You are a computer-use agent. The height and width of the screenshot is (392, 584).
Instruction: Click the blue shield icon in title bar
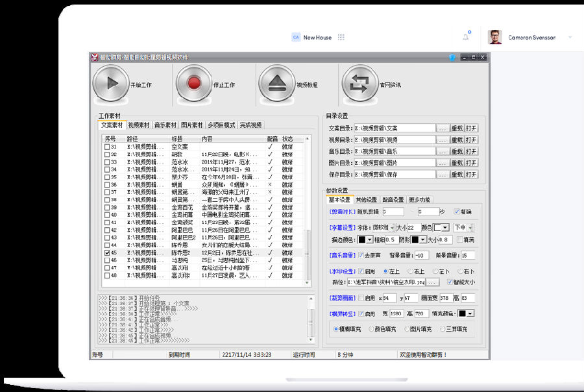(452, 57)
